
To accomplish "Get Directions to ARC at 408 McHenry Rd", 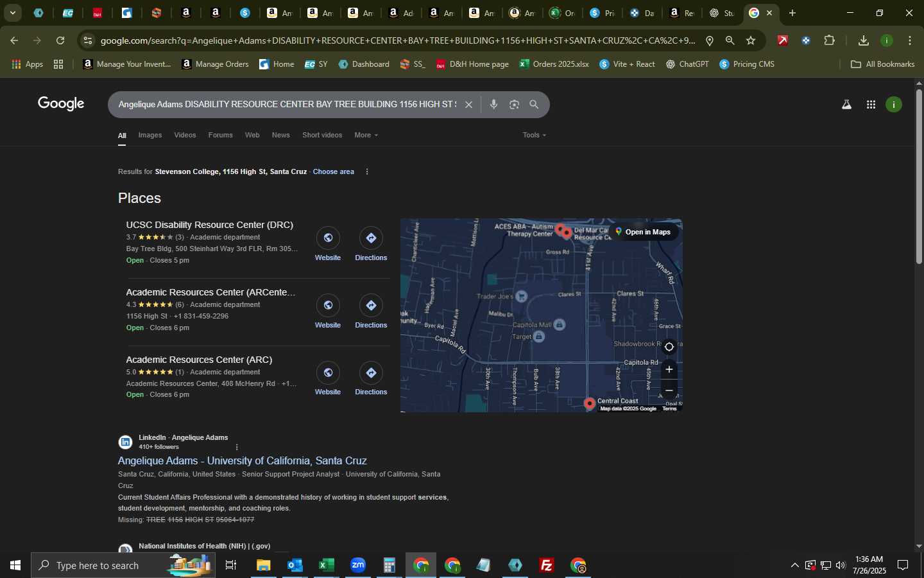I will coord(371,379).
